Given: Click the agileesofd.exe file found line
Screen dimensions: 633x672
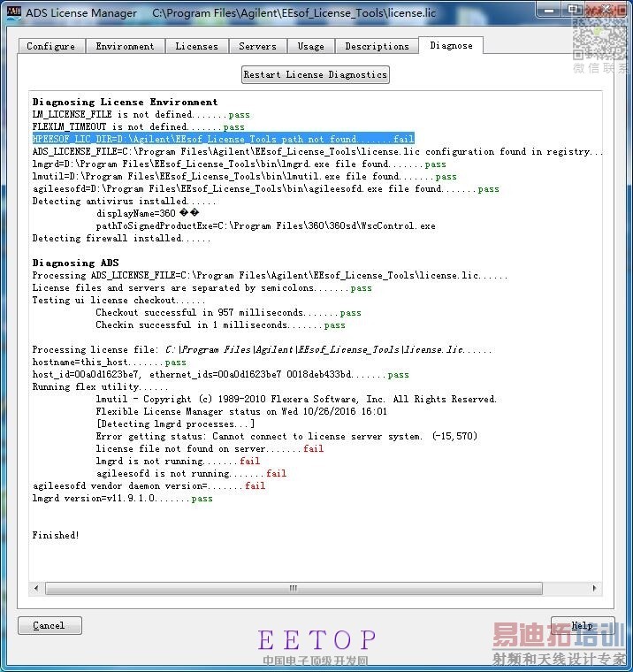Looking at the screenshot, I should click(266, 188).
